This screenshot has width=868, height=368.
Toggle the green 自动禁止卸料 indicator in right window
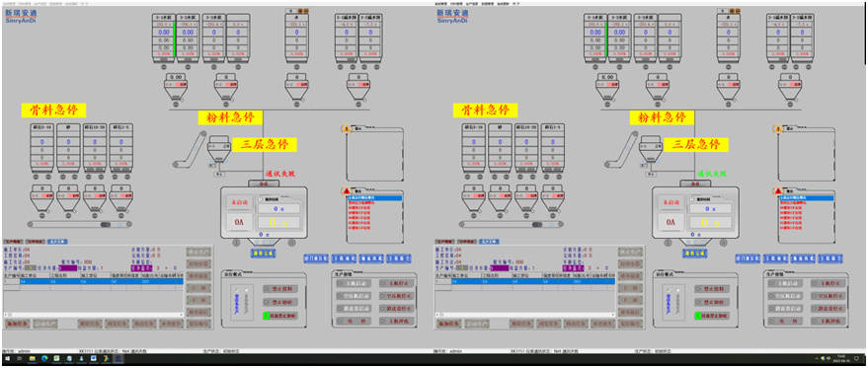(x=698, y=316)
